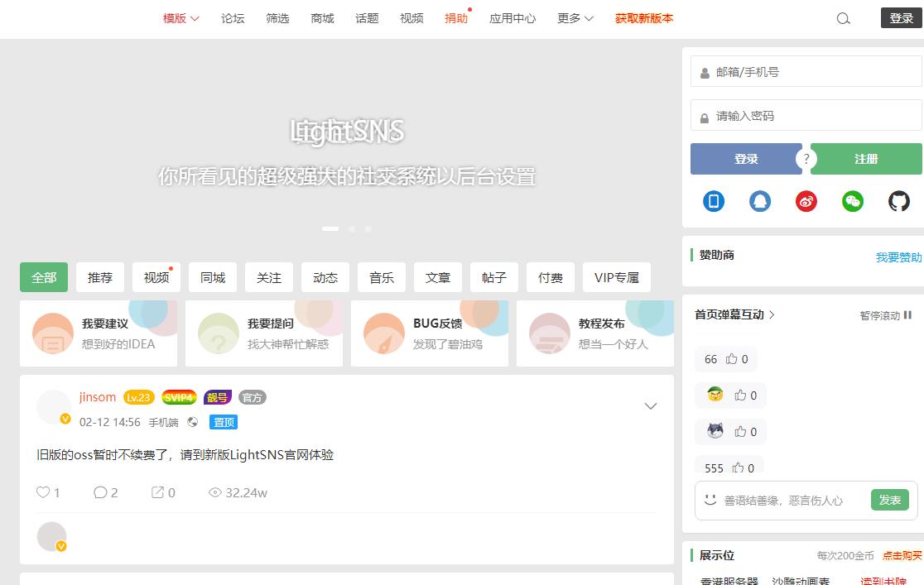924x585 pixels.
Task: Give a thumbs up to the 555 danmaku
Action: click(738, 468)
